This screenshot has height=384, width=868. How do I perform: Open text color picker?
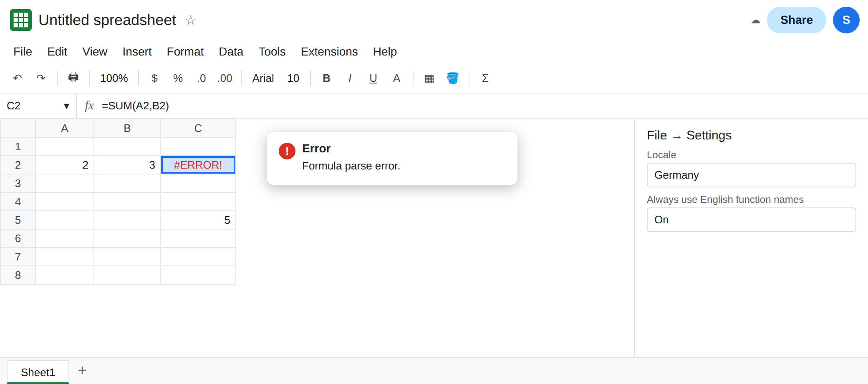396,78
